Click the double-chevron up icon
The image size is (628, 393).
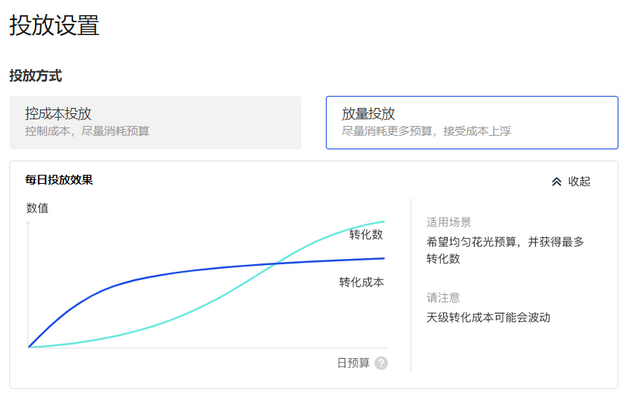point(557,182)
